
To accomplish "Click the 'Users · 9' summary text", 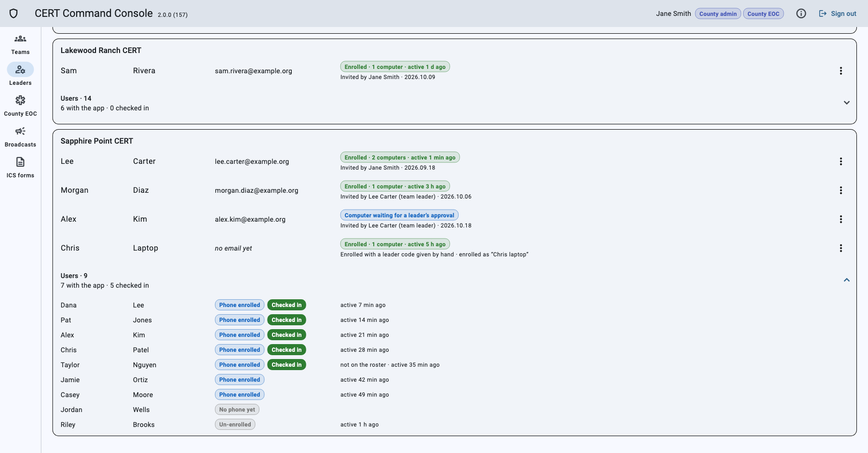I will (x=74, y=276).
